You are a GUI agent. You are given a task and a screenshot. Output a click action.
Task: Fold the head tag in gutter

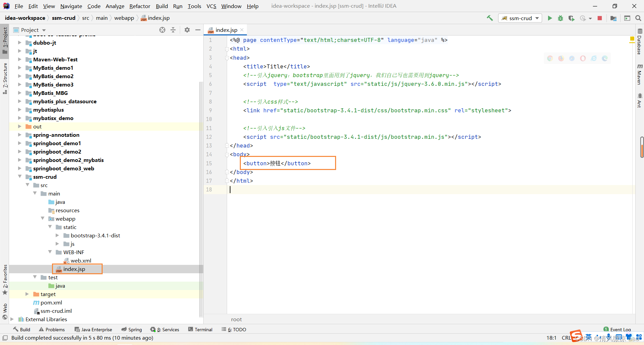click(227, 58)
